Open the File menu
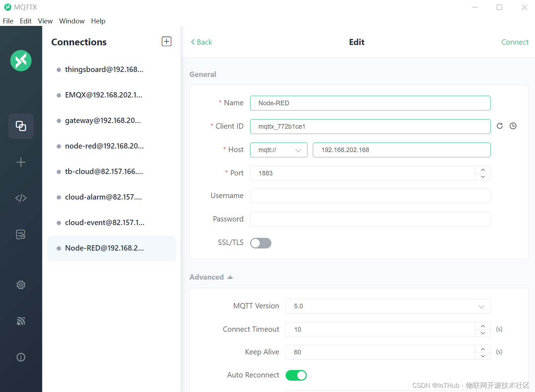Viewport: 535px width, 392px height. tap(8, 21)
